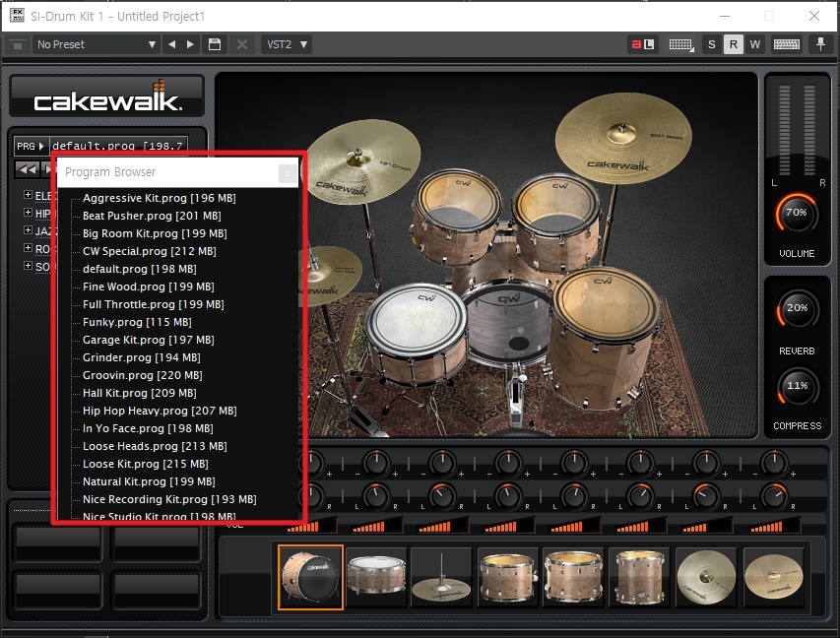This screenshot has width=840, height=638.
Task: Click the rewind double-arrow button
Action: 27,169
